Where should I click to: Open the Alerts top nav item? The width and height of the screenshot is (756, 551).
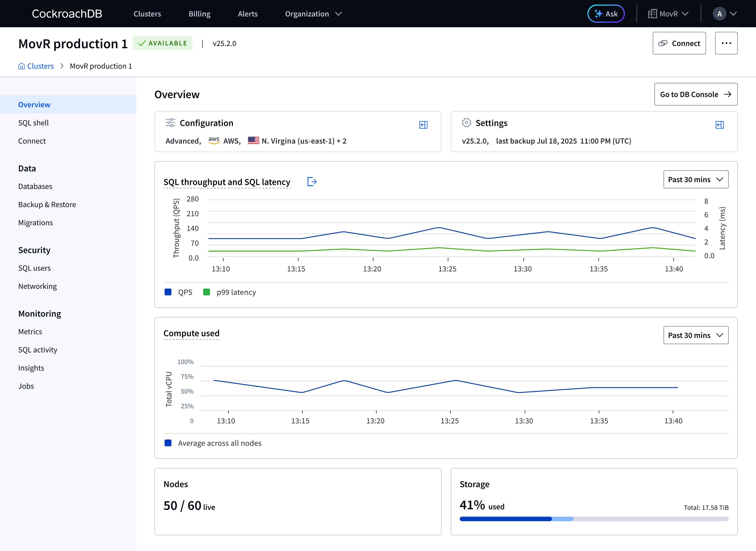click(247, 14)
